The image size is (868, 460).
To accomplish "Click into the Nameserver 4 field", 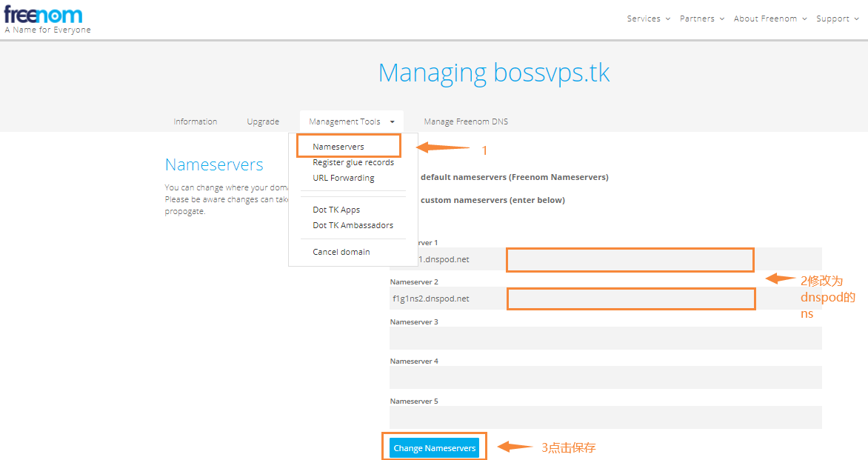I will (x=605, y=377).
